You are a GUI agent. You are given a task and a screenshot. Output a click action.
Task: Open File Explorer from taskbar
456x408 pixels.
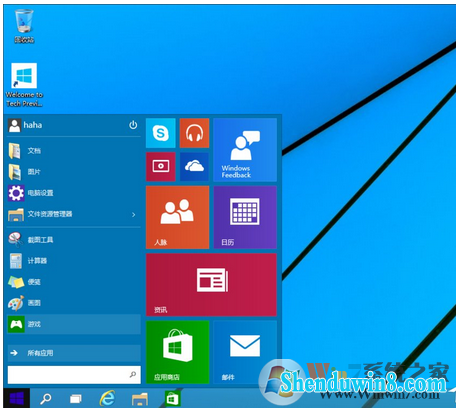click(x=140, y=398)
